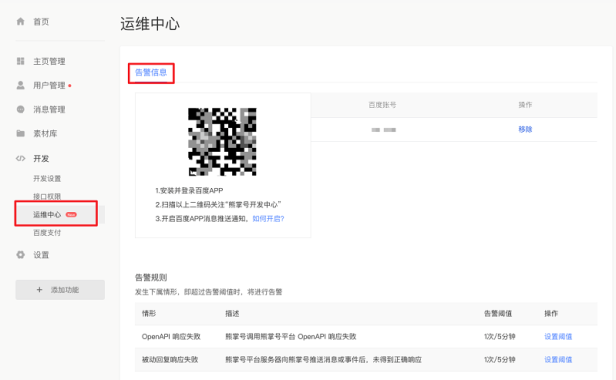Click the home icon beside 首页
Screen dimensions: 616x380
click(x=20, y=21)
